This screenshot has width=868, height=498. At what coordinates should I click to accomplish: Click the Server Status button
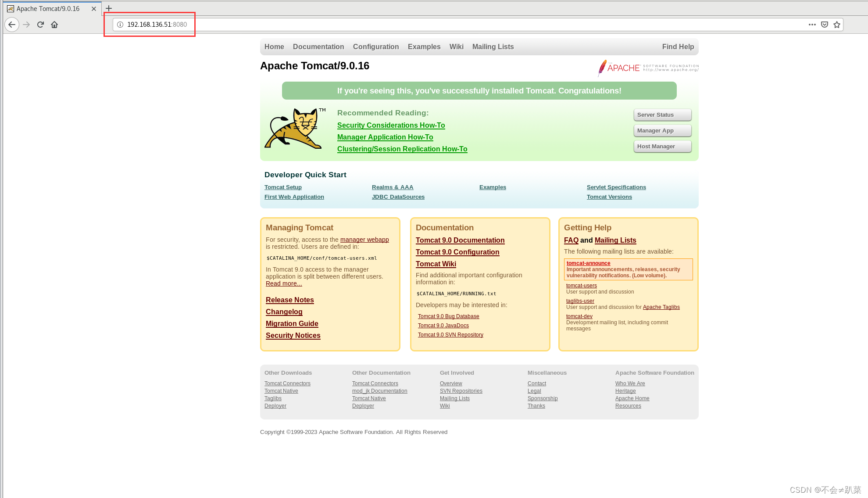[662, 115]
